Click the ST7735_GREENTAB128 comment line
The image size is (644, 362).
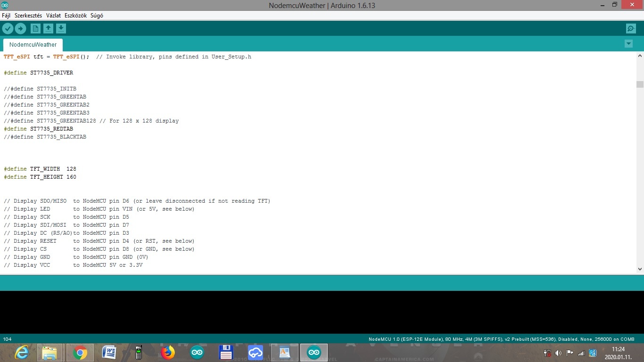(91, 121)
